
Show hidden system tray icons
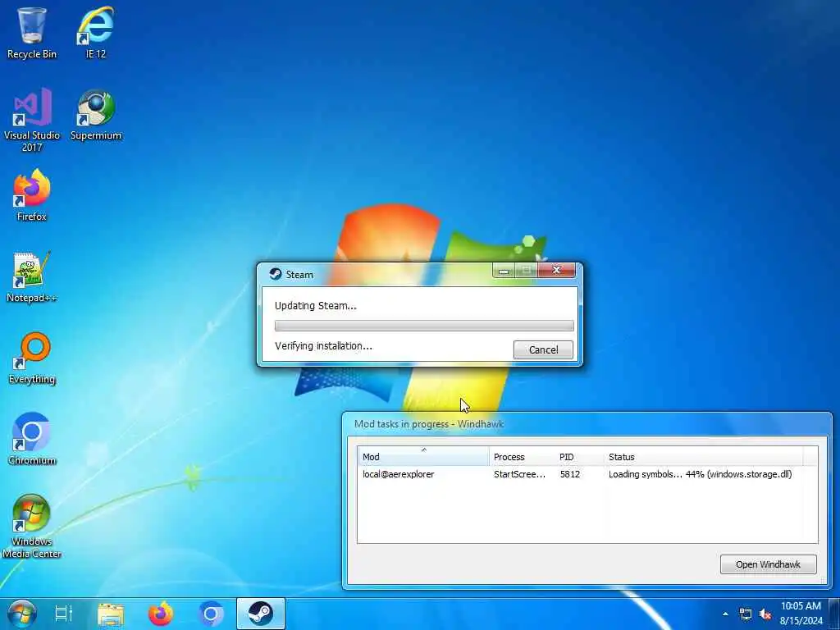(725, 614)
